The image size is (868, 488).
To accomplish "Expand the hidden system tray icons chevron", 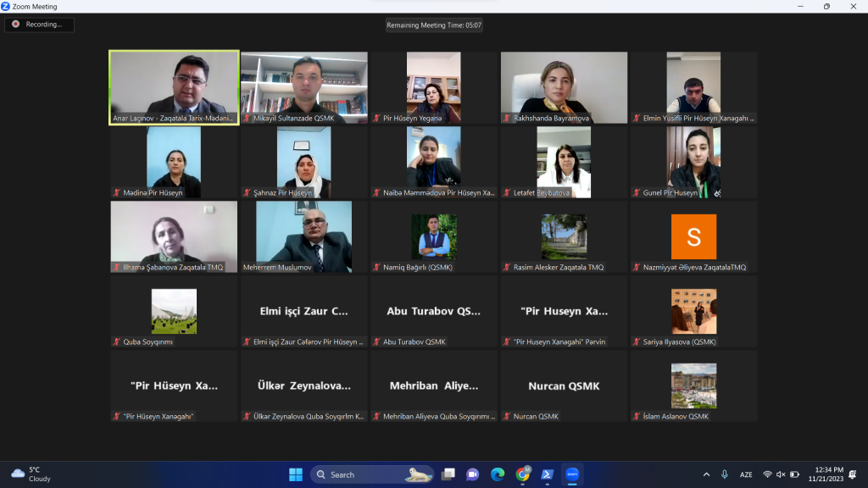I will [x=706, y=474].
